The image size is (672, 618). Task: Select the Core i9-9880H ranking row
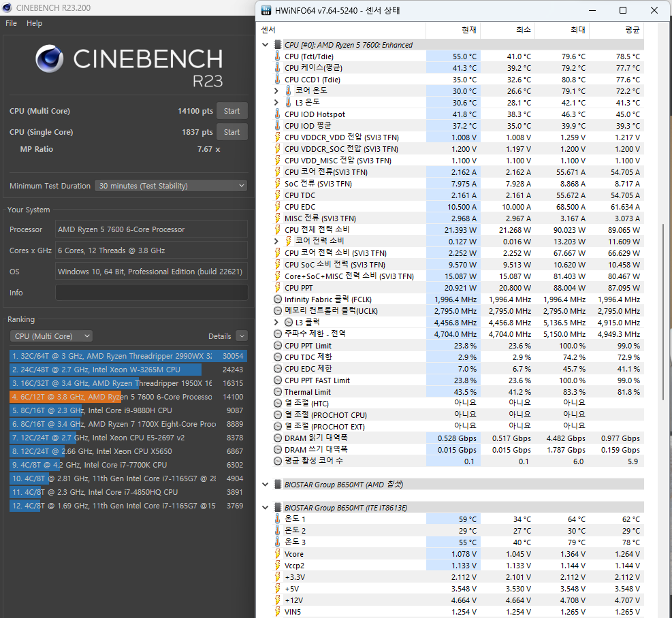pos(128,410)
